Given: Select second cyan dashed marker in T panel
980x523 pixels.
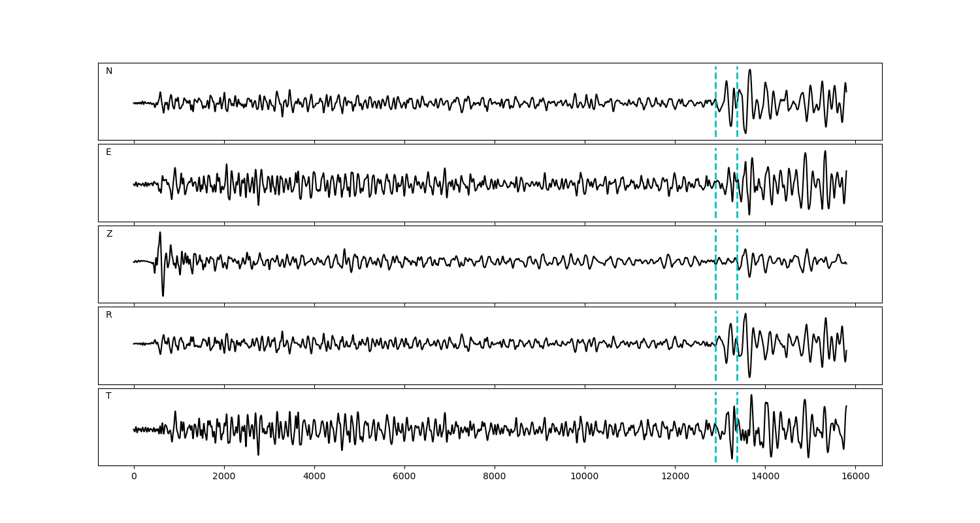Looking at the screenshot, I should click(x=737, y=445).
